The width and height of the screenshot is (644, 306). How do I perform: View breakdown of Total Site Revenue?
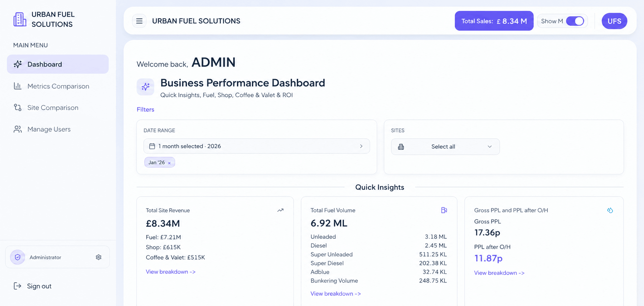(170, 272)
